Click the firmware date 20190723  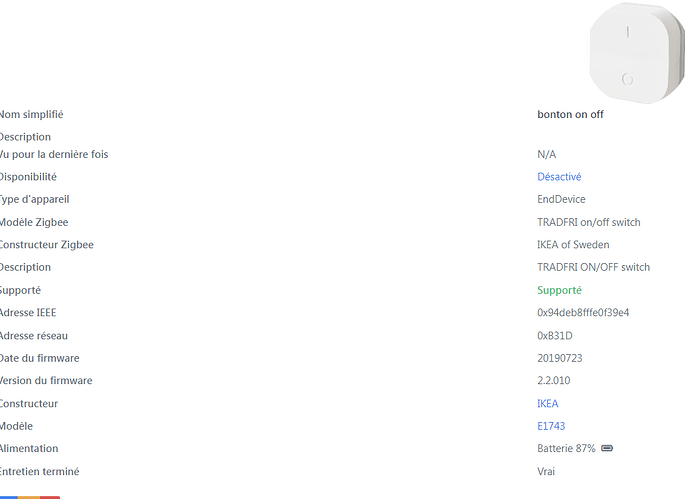coord(560,358)
